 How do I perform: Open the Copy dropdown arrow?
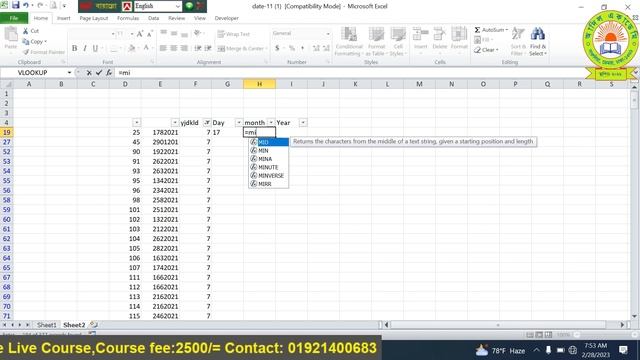click(x=45, y=42)
